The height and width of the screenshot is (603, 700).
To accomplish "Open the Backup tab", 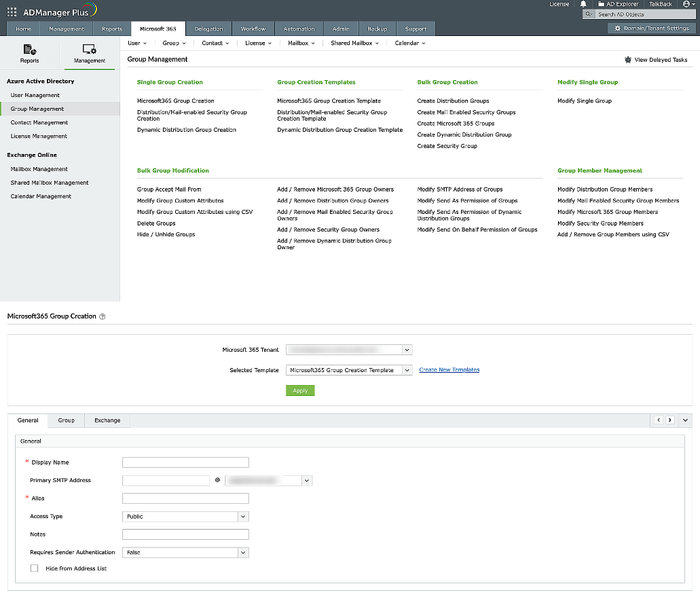I will point(377,29).
